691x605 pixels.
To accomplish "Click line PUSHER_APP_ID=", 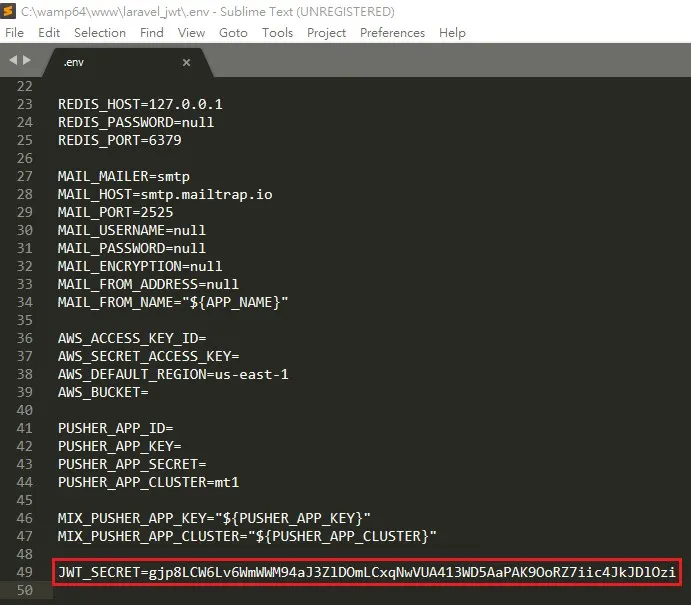I will click(115, 428).
